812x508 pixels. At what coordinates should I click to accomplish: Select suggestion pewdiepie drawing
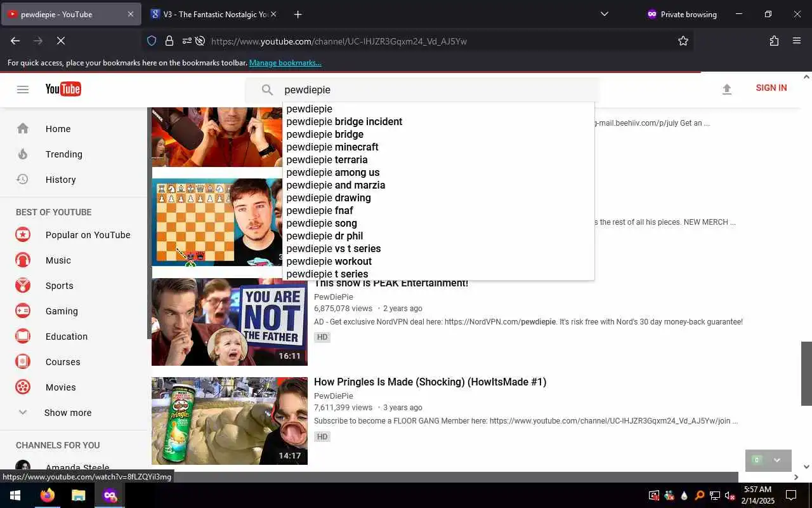click(438, 198)
